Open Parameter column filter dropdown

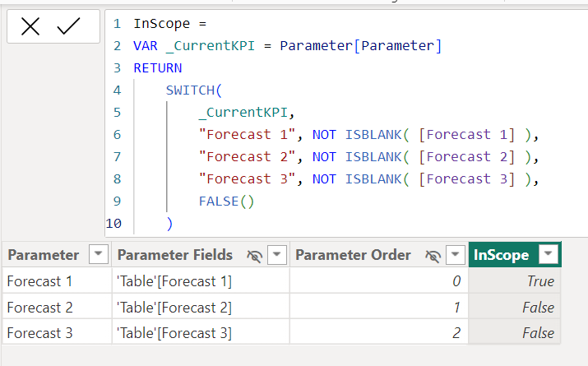pyautogui.click(x=98, y=255)
